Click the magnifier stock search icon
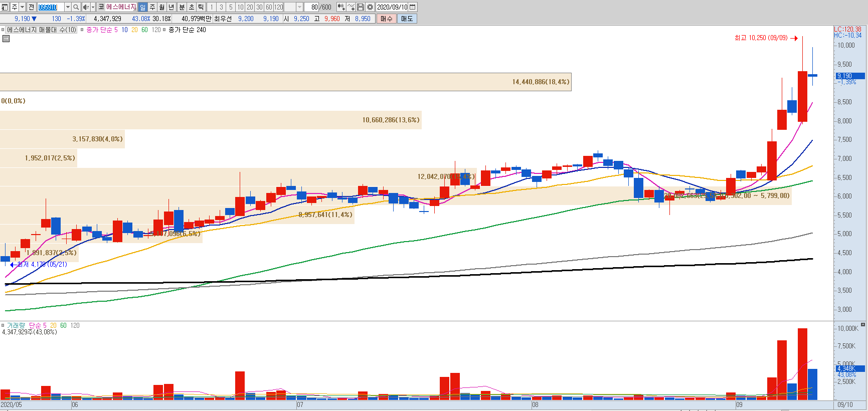 point(76,7)
